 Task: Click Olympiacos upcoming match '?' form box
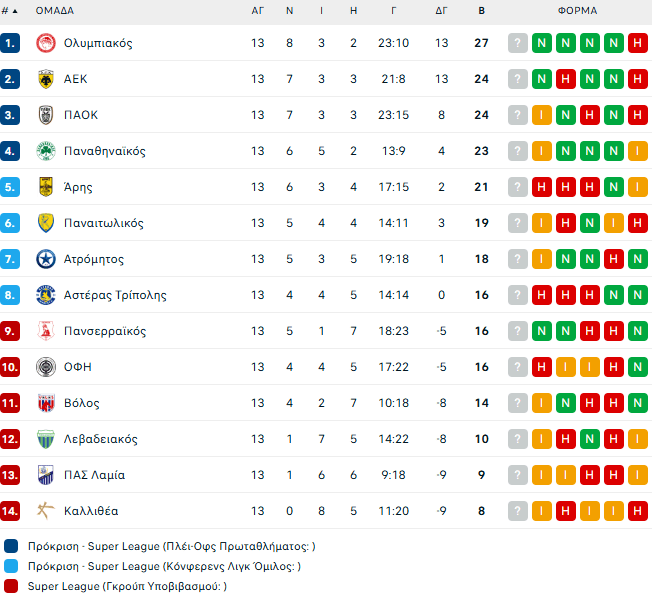pyautogui.click(x=517, y=43)
